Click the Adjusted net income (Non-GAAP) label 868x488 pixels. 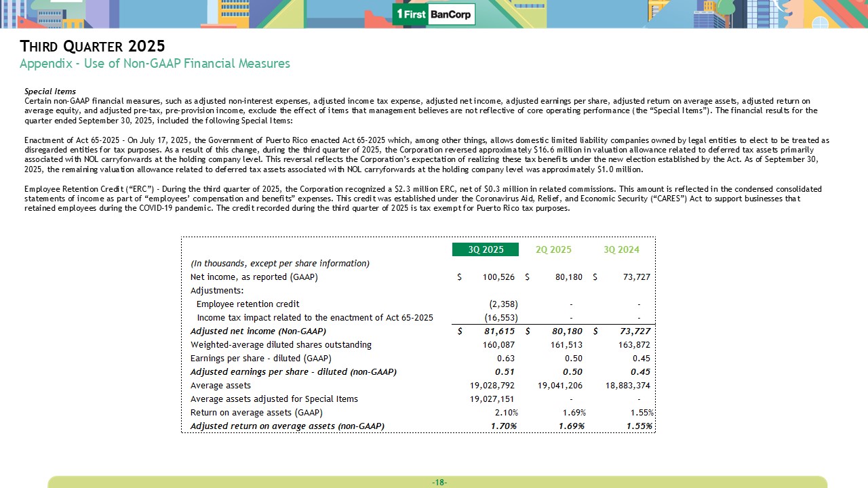click(258, 331)
